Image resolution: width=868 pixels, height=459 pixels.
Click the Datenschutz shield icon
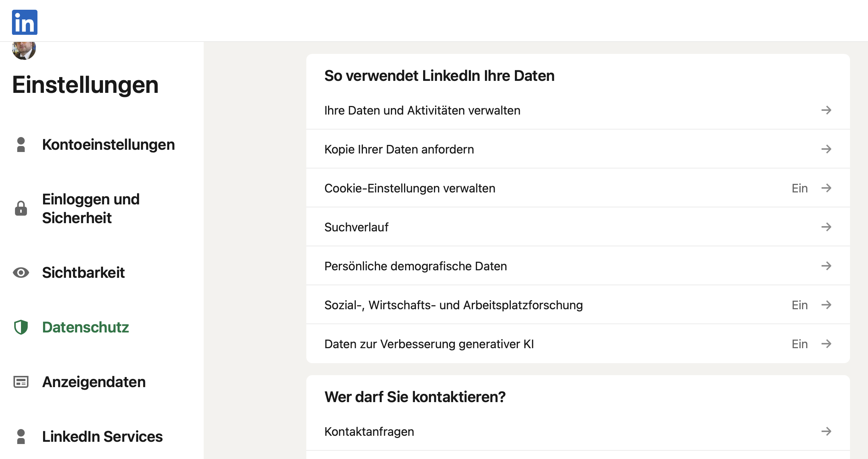pos(21,327)
